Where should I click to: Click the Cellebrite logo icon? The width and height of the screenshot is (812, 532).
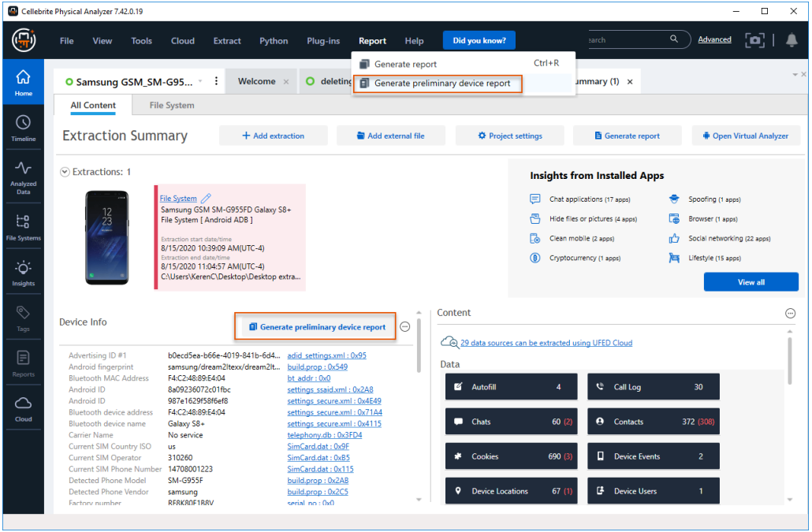(x=24, y=40)
